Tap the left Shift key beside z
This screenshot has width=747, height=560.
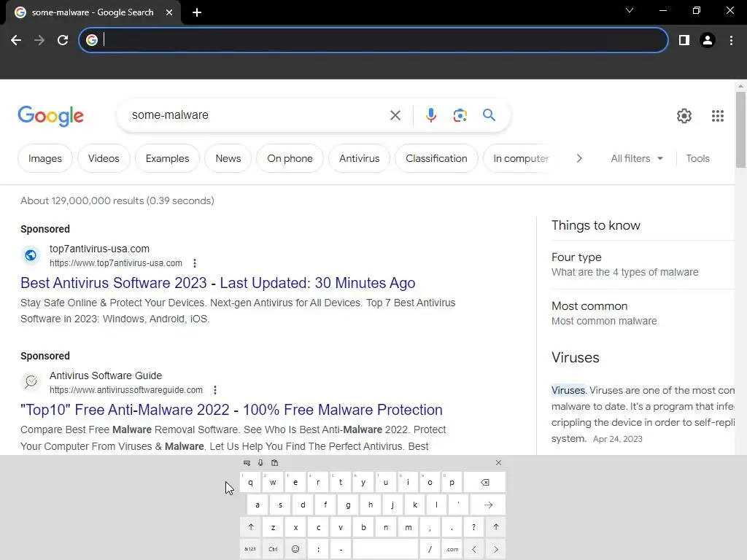click(x=251, y=527)
